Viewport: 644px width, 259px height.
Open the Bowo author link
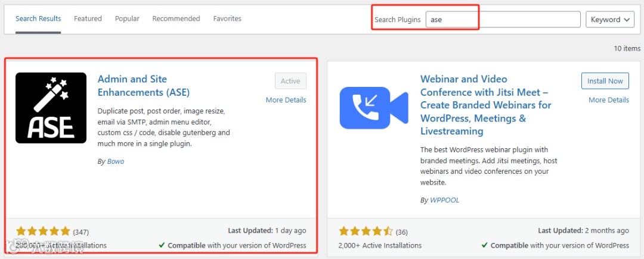click(116, 161)
